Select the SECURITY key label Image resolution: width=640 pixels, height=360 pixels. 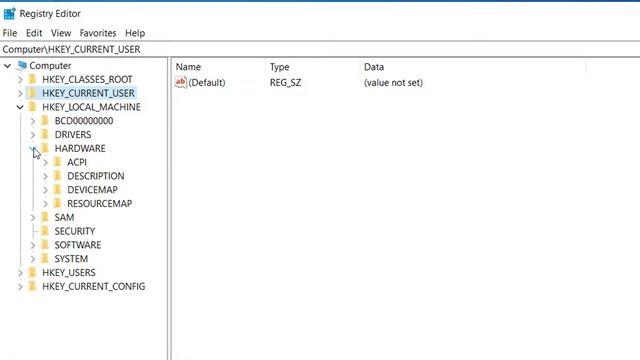click(75, 231)
